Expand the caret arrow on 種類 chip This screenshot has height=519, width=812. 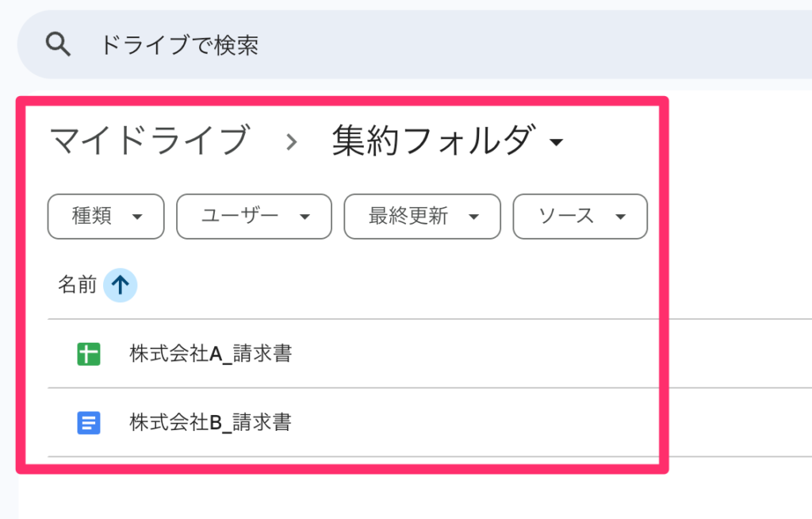(137, 217)
